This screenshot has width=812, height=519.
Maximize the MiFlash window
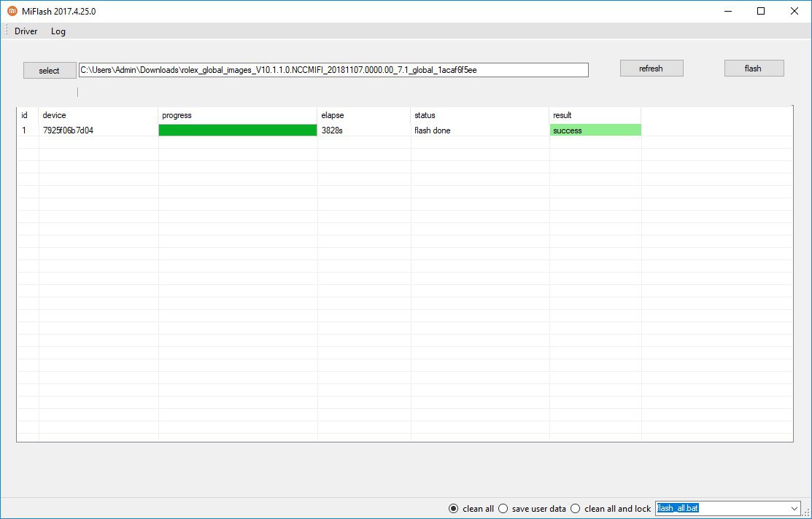pyautogui.click(x=761, y=11)
